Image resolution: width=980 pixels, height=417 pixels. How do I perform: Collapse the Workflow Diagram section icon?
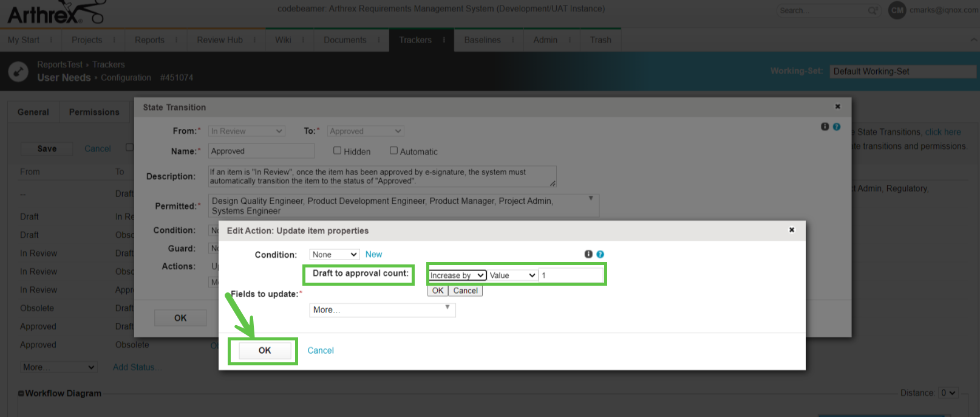[x=21, y=393]
